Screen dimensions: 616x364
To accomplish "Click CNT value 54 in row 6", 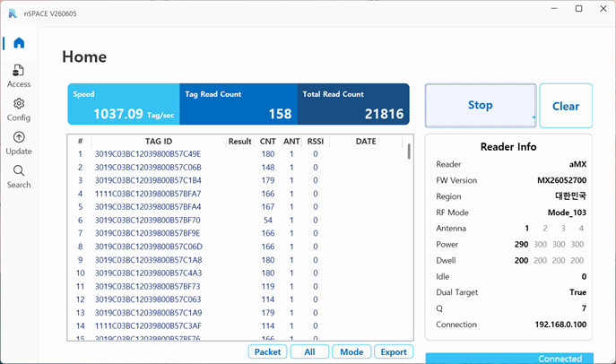I will [268, 220].
